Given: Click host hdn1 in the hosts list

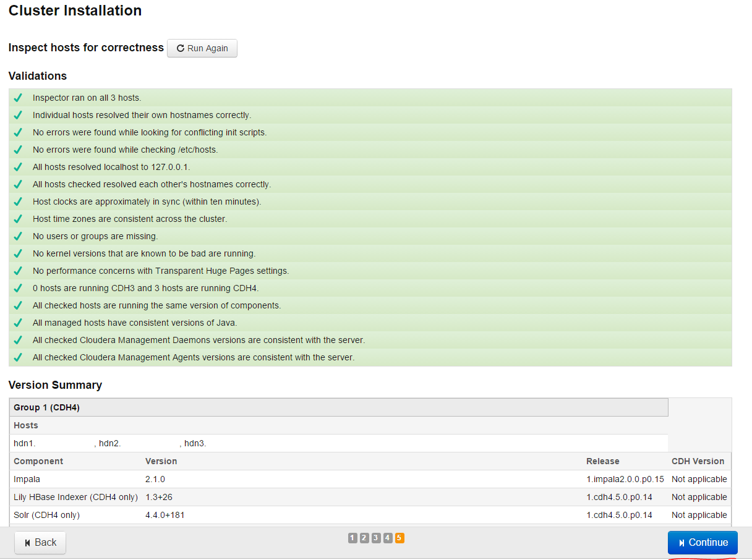Looking at the screenshot, I should point(25,443).
